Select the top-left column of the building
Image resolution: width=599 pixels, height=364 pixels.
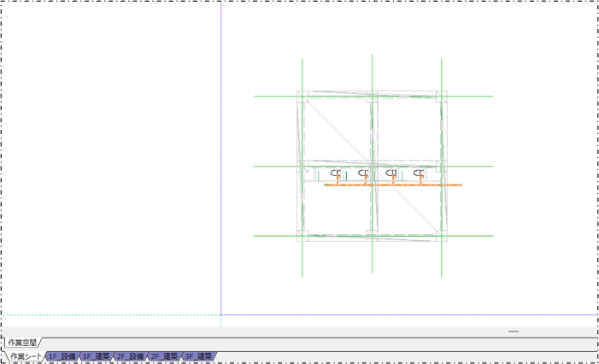302,97
